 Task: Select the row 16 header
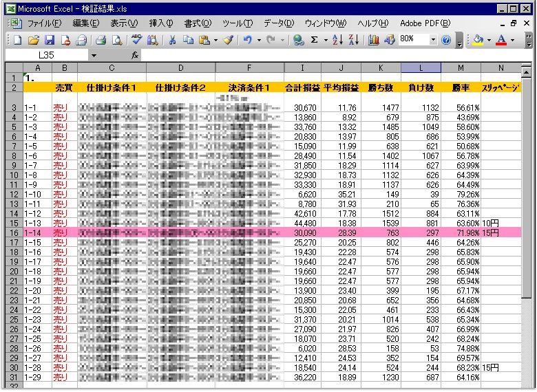pos(14,233)
